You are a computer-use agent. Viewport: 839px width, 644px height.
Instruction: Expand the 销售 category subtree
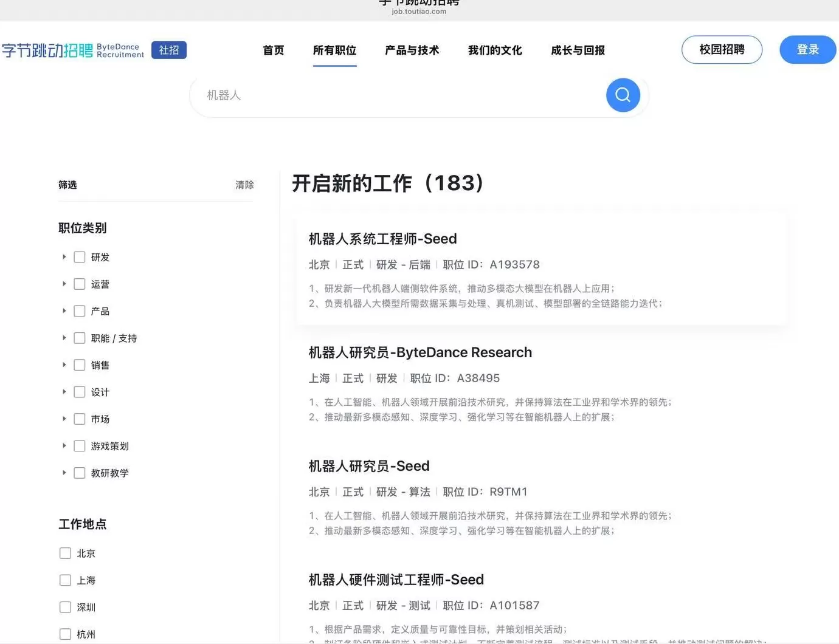tap(64, 365)
